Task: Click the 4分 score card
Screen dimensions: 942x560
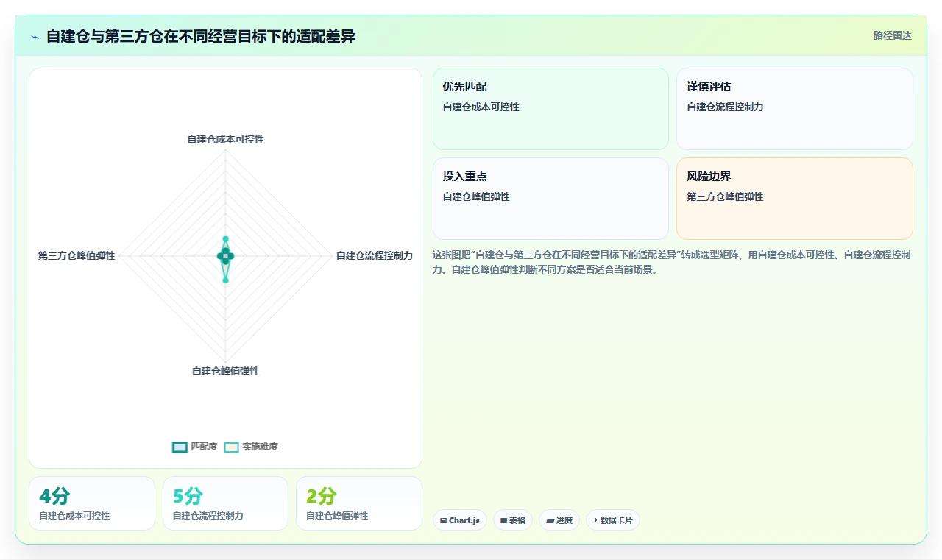Action: (x=92, y=503)
